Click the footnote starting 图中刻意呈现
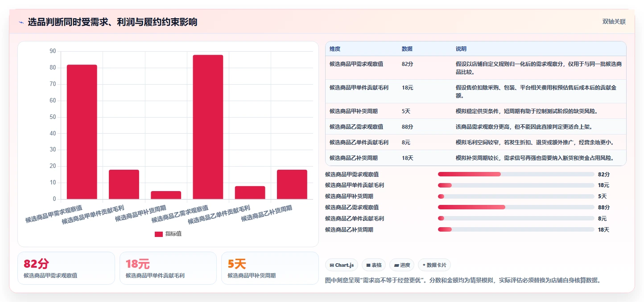The image size is (644, 302). tap(463, 281)
